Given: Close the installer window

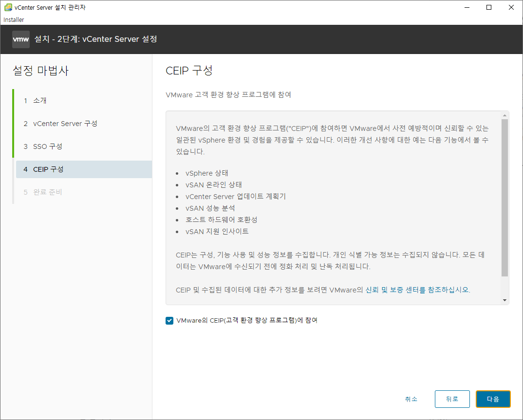Looking at the screenshot, I should [x=511, y=7].
